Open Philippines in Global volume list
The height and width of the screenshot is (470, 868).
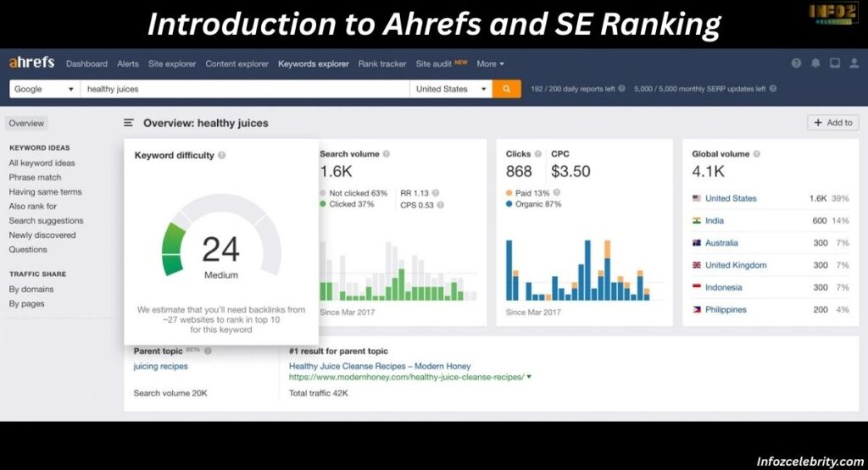[x=726, y=310]
